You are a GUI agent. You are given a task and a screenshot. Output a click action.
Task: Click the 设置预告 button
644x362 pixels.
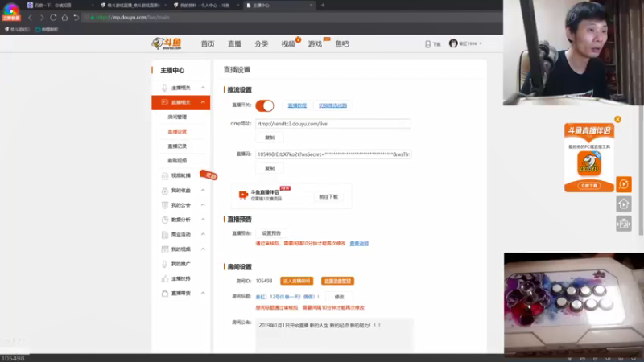(271, 233)
